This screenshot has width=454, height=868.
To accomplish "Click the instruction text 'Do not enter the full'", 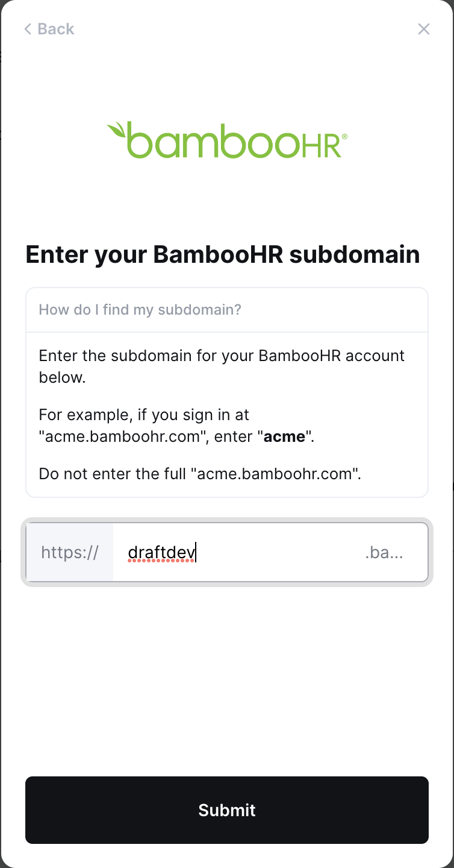I will point(108,474).
